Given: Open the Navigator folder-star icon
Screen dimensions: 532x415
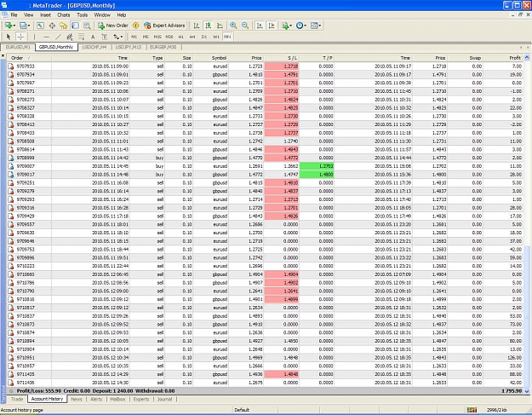Looking at the screenshot, I should [x=64, y=26].
